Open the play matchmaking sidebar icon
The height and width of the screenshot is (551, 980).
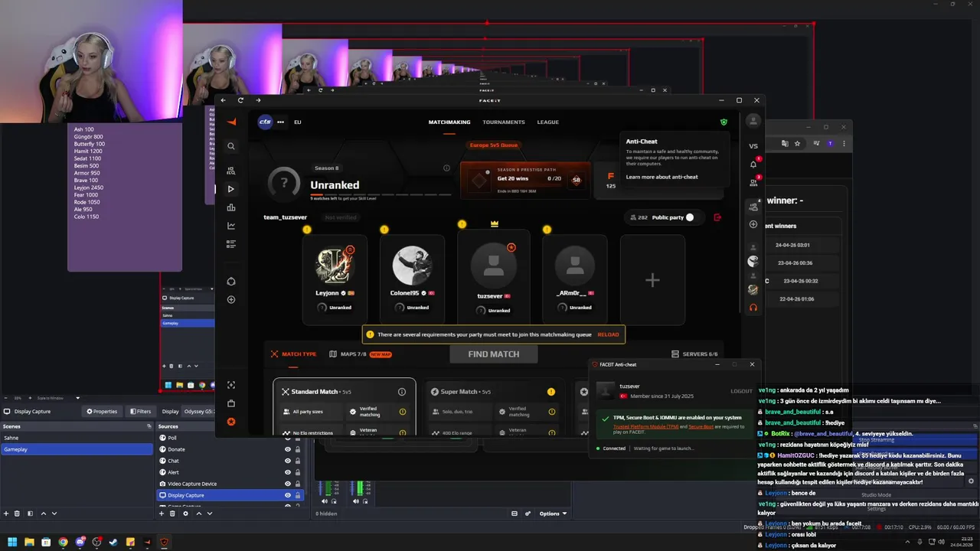[x=231, y=189]
